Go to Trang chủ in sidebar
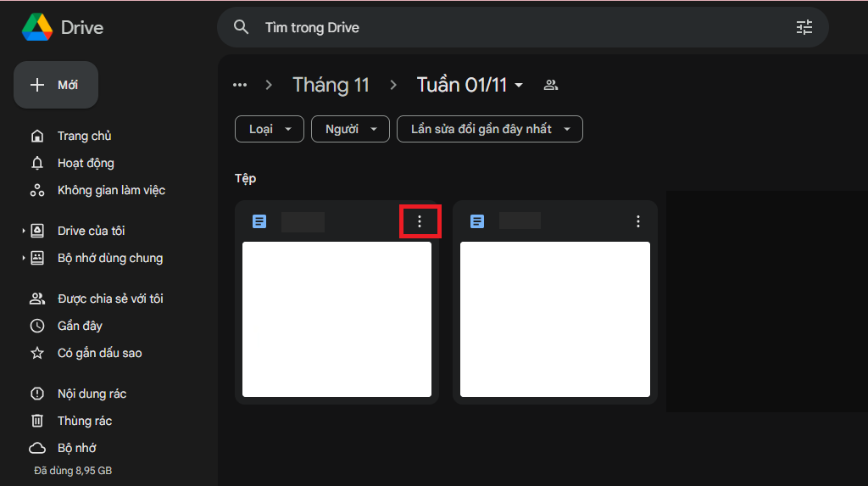868x486 pixels. tap(84, 136)
